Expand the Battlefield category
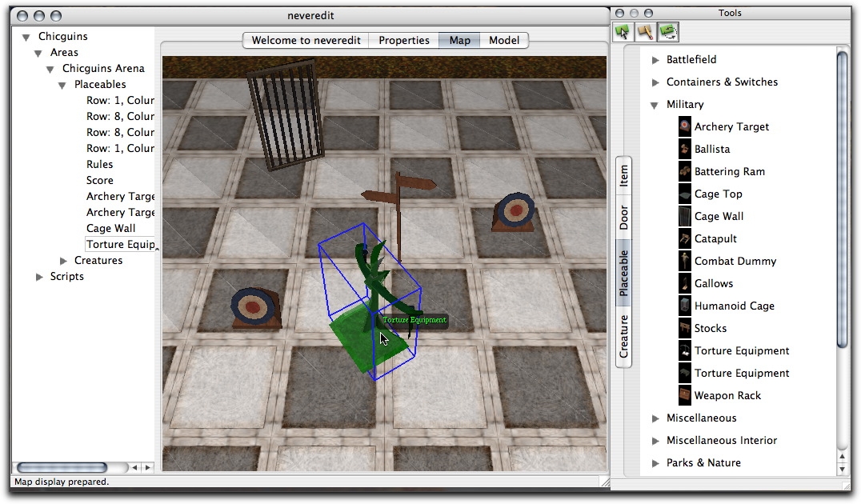This screenshot has height=504, width=861. [x=656, y=60]
